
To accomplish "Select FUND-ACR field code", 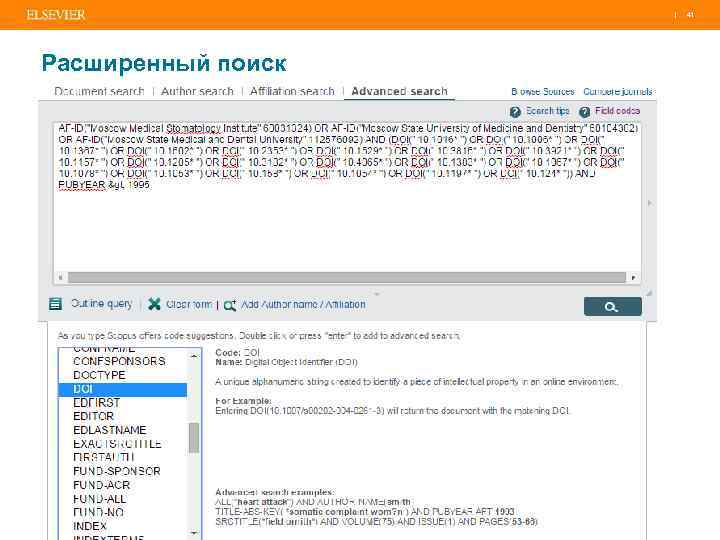I will coord(101,485).
